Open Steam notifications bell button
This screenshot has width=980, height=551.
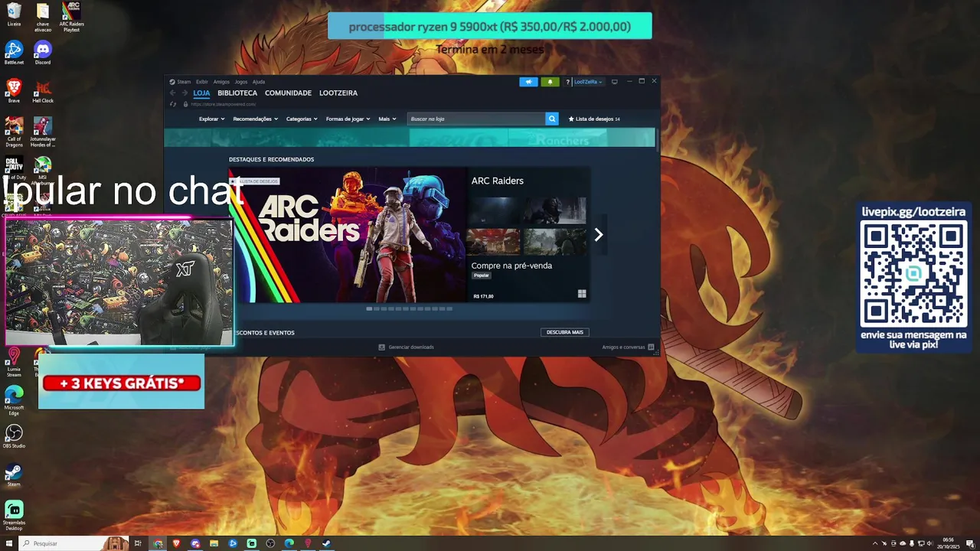coord(550,82)
